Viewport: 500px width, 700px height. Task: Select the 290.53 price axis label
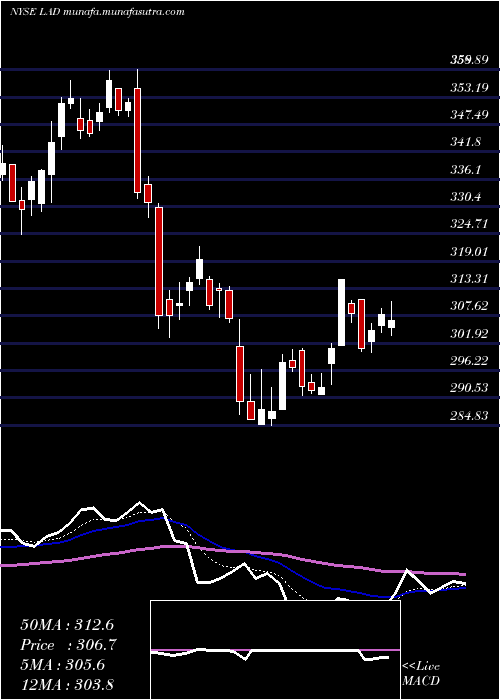[469, 388]
